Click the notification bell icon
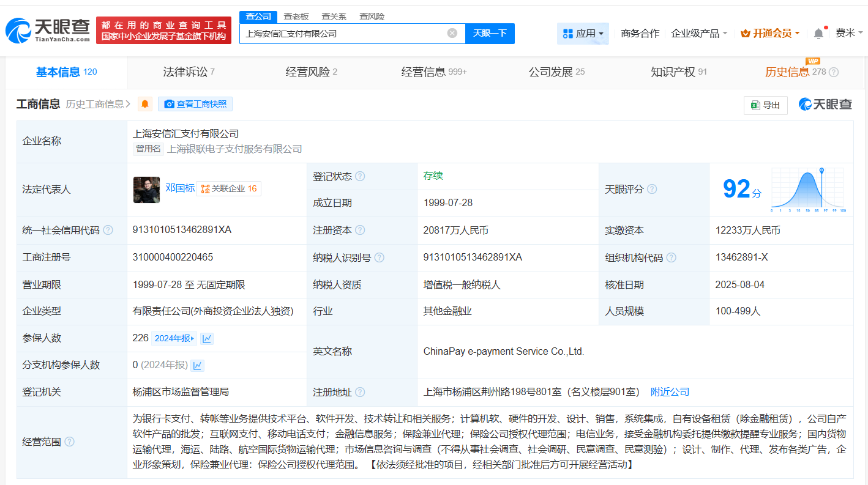The image size is (868, 485). click(x=818, y=34)
